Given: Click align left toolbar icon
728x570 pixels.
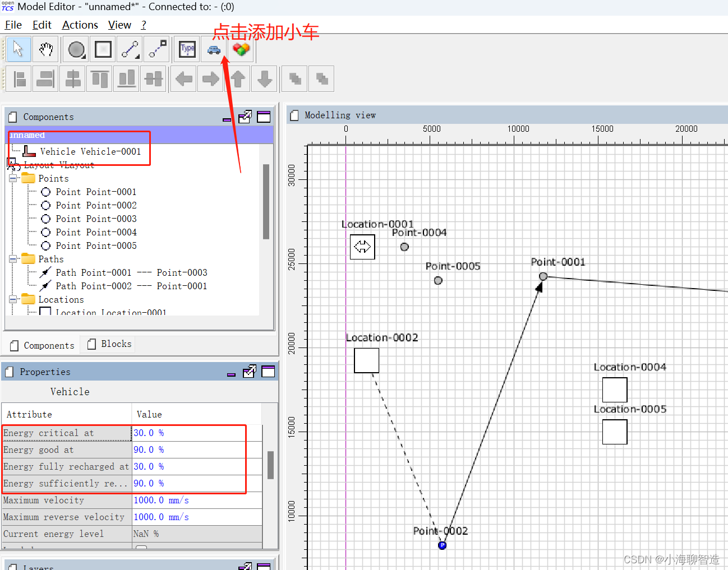Looking at the screenshot, I should point(20,78).
